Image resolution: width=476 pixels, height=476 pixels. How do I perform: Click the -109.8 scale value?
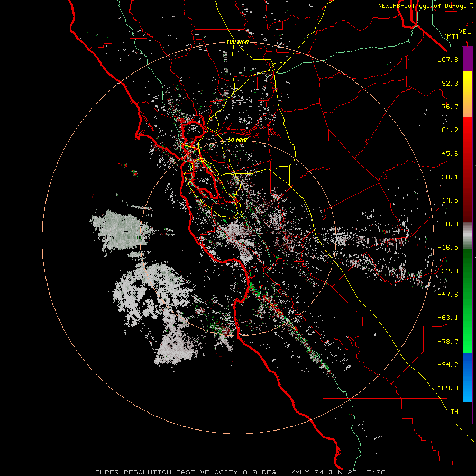pos(446,388)
